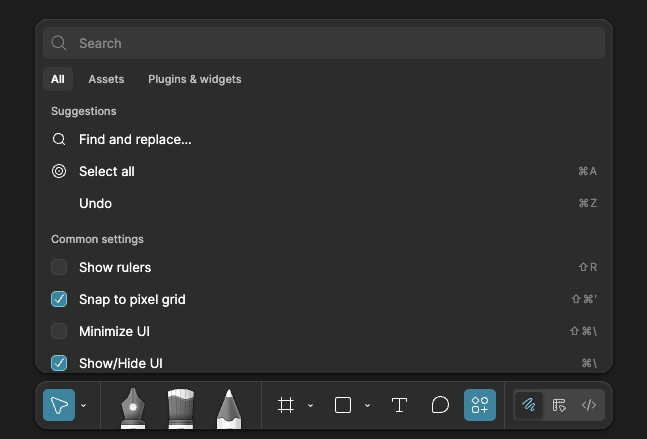
Task: Expand the shape tools chevron
Action: (367, 405)
